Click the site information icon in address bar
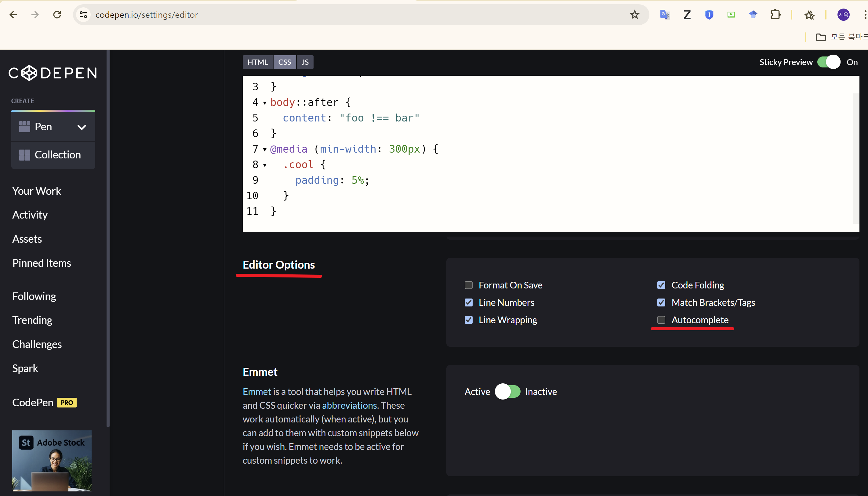The height and width of the screenshot is (496, 868). tap(83, 15)
